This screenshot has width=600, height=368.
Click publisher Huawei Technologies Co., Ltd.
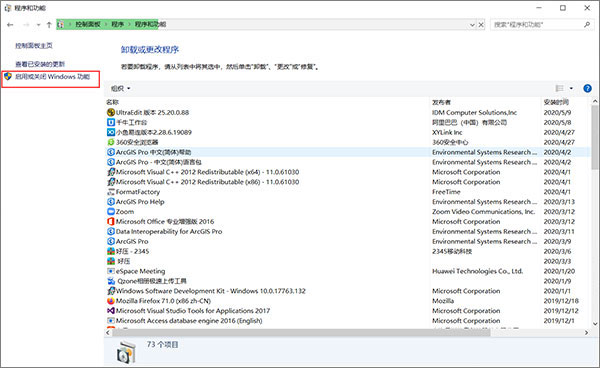click(x=477, y=271)
